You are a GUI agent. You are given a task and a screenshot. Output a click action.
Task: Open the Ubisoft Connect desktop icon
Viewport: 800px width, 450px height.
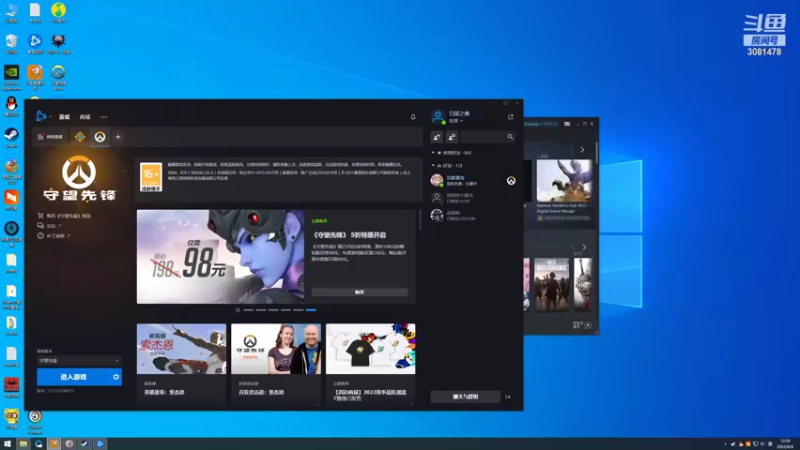pos(35,421)
